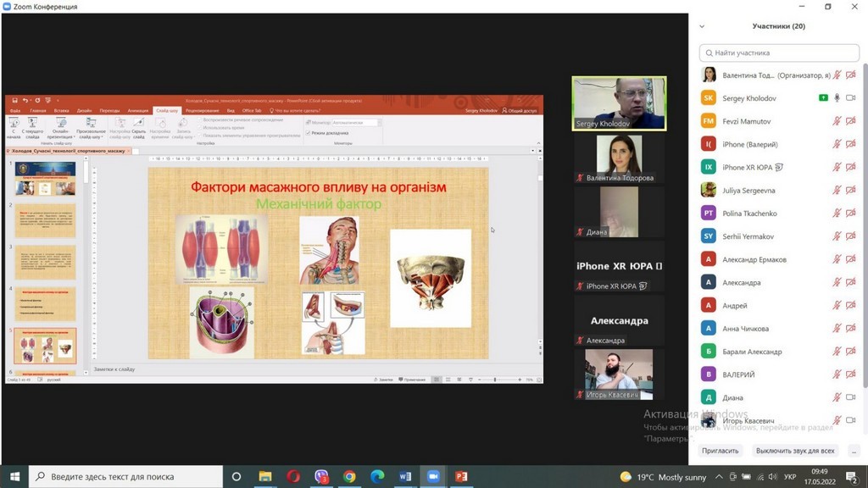Click Sergey Kholodov's green screen-sharing indicator icon
Image resolution: width=868 pixels, height=488 pixels.
(x=823, y=98)
